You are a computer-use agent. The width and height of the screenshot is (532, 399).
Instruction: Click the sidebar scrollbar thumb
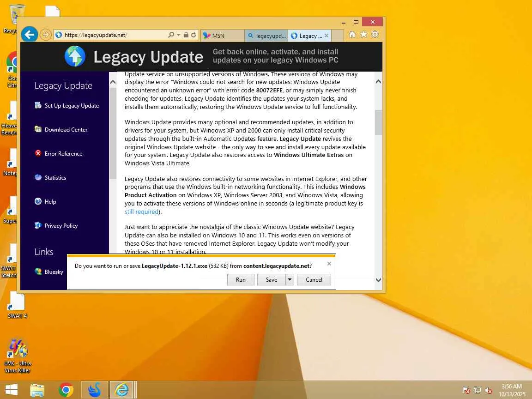113,133
